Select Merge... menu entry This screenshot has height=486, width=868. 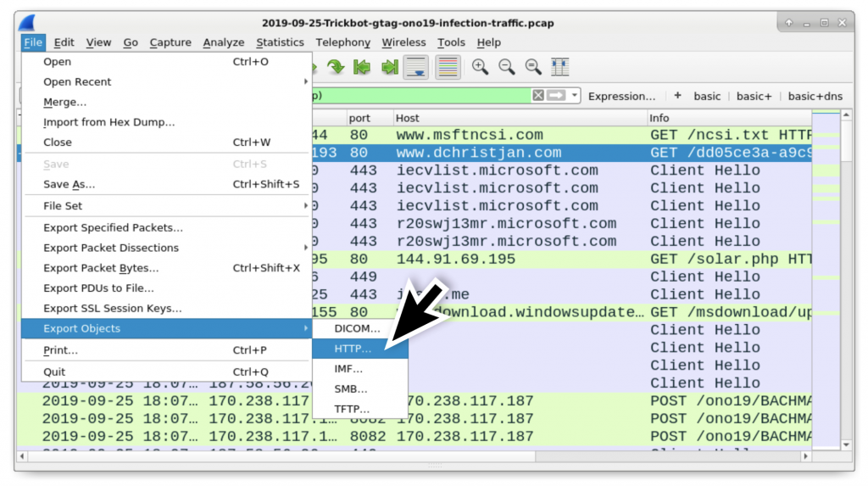point(166,102)
